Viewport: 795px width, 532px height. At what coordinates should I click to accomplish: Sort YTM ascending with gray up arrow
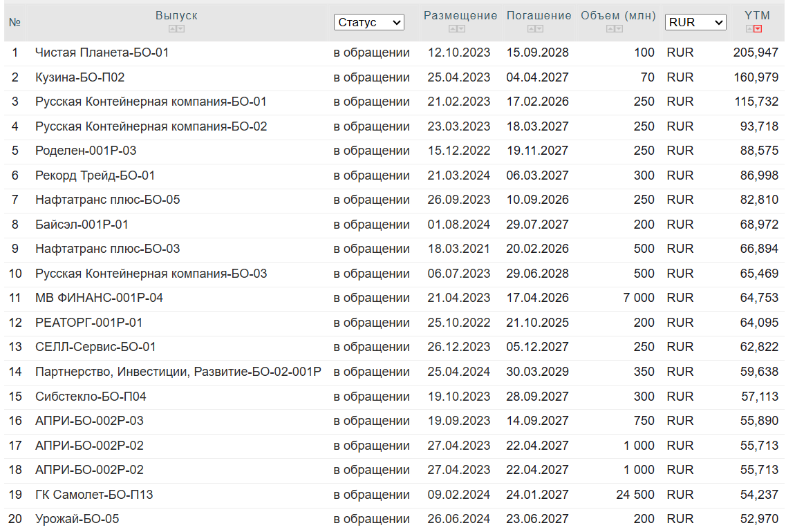(x=749, y=29)
